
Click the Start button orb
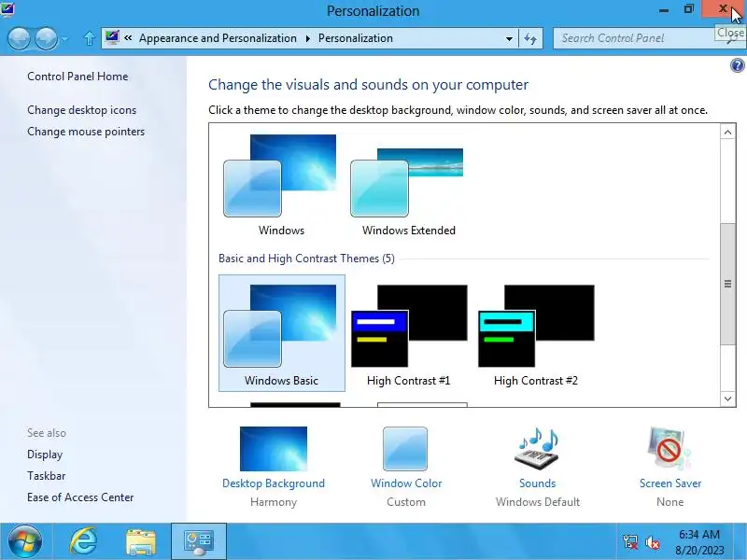tap(25, 541)
